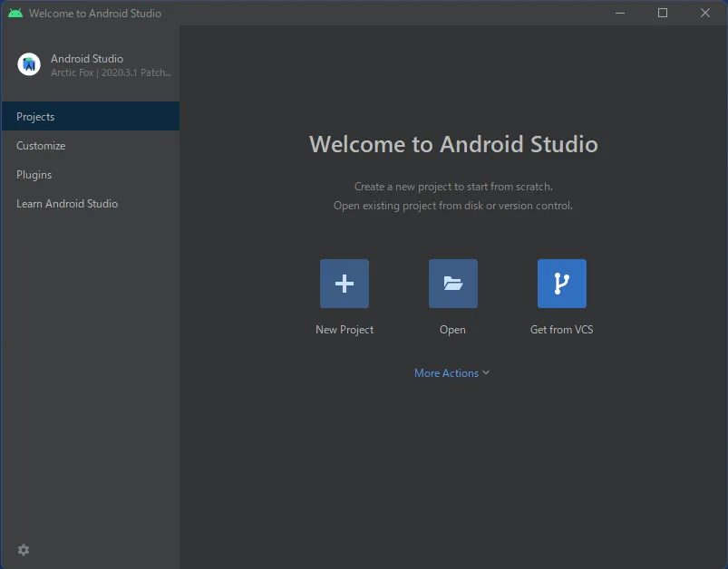Open the Customize section
The height and width of the screenshot is (569, 728).
coord(41,146)
